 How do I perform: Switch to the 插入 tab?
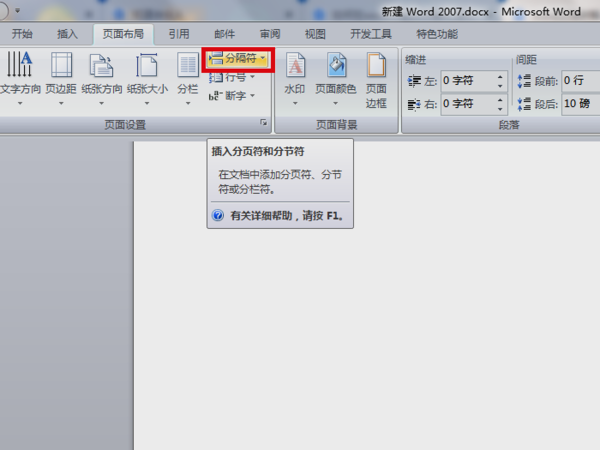(x=67, y=34)
